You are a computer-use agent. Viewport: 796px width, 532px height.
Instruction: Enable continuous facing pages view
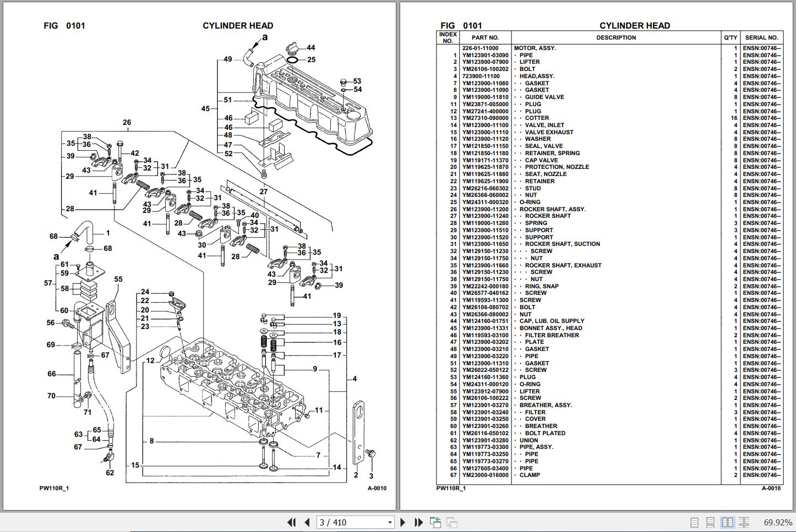744,522
